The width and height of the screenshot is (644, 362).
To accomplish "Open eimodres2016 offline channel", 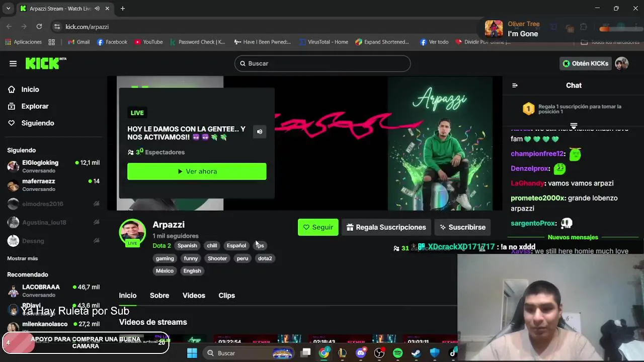I will pyautogui.click(x=53, y=204).
